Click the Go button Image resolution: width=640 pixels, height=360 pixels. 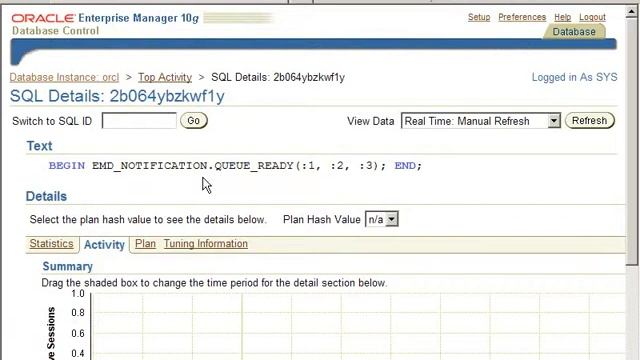click(x=193, y=120)
